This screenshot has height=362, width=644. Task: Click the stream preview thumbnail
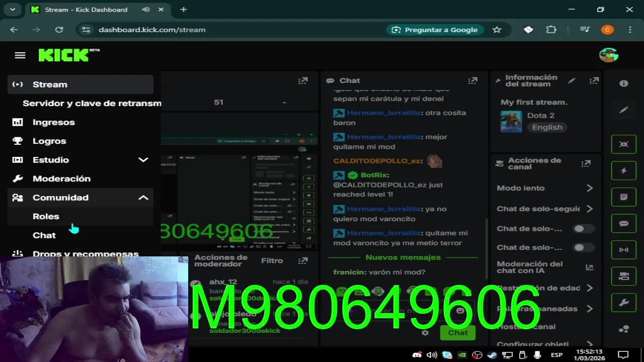click(239, 191)
